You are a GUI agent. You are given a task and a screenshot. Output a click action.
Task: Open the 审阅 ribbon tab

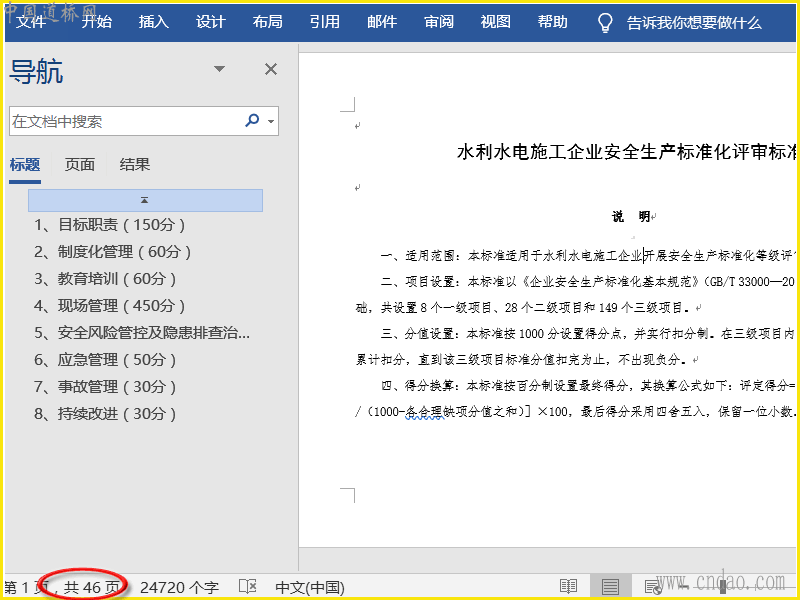[439, 22]
